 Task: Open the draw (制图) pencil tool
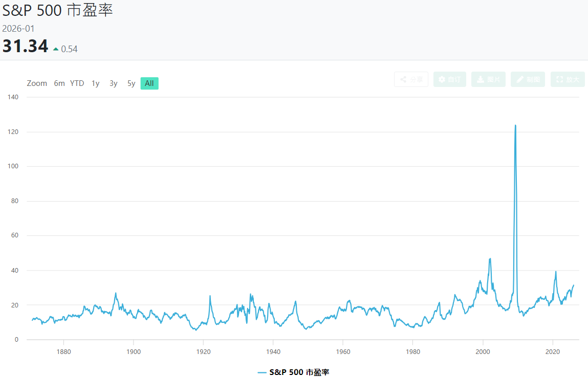point(528,79)
